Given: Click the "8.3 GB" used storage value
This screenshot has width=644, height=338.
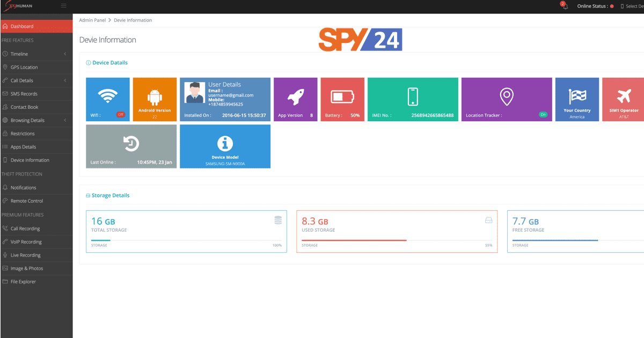Looking at the screenshot, I should pos(315,221).
